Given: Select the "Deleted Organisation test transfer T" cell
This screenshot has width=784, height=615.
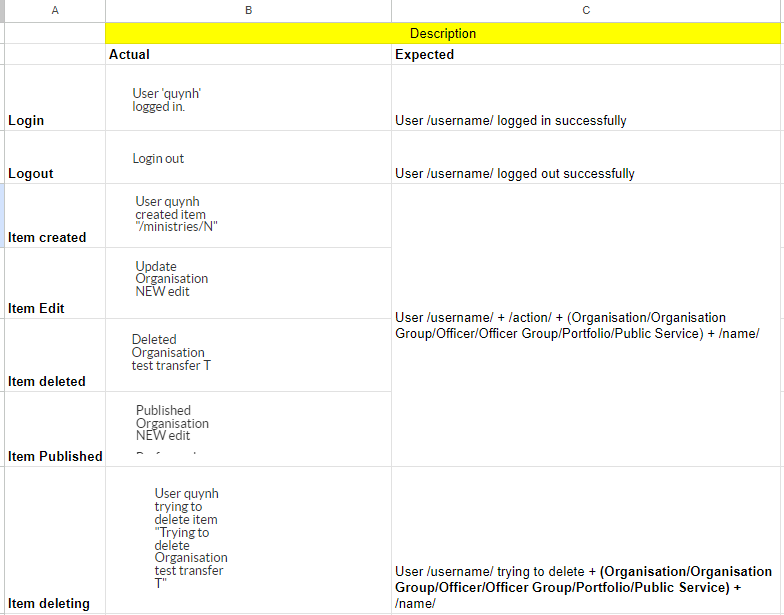Looking at the screenshot, I should coord(248,355).
